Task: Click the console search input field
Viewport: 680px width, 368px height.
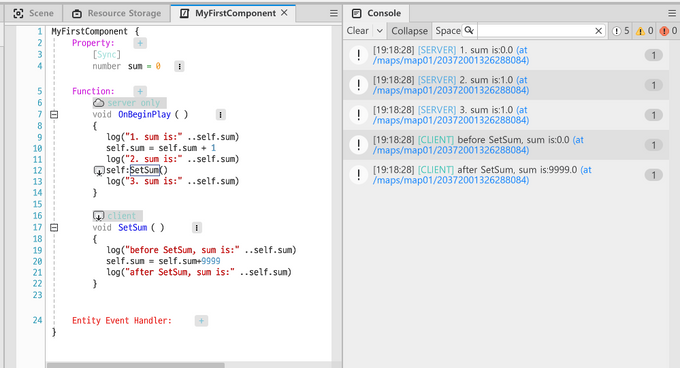Action: [x=535, y=31]
